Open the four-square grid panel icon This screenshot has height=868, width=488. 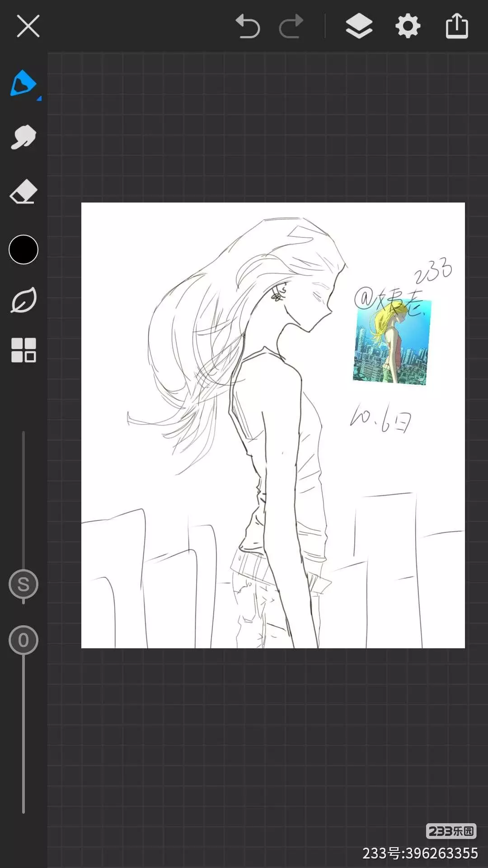(x=23, y=350)
